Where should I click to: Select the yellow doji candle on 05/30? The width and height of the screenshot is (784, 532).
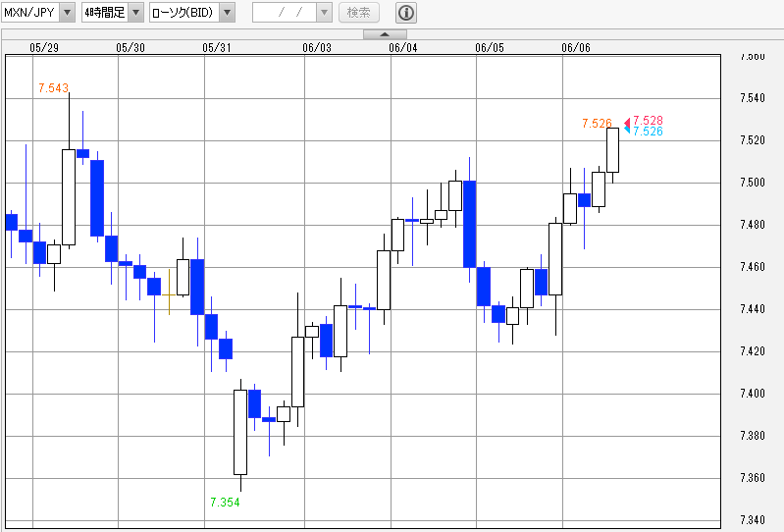169,294
